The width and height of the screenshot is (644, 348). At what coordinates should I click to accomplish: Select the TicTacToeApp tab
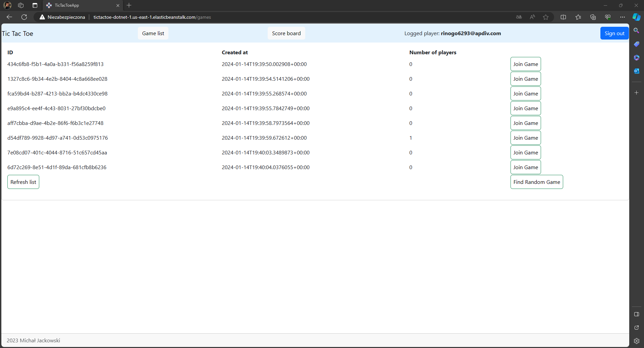pyautogui.click(x=83, y=5)
